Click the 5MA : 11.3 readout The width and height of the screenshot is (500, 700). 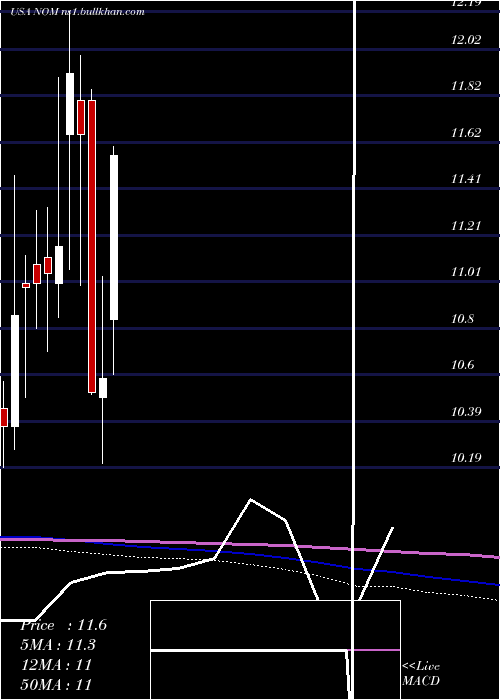click(58, 645)
